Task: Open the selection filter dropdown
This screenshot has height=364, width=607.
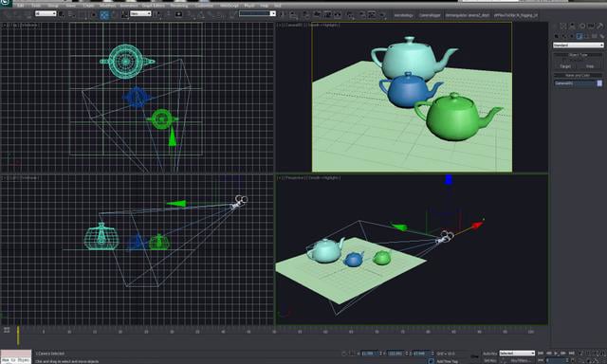Action: coord(46,13)
